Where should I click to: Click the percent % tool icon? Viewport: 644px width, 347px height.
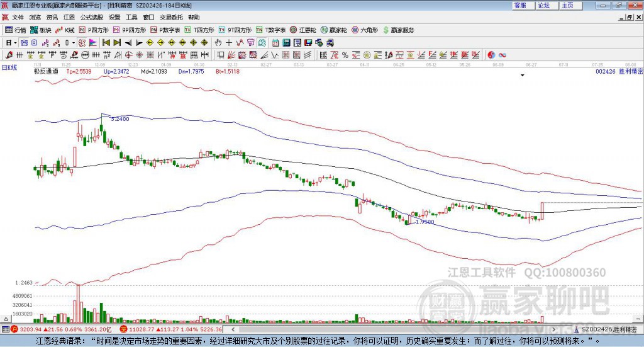tap(345, 55)
